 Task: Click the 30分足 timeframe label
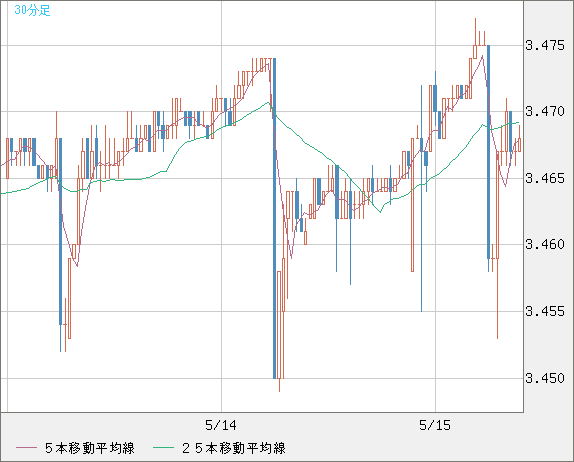coord(32,10)
